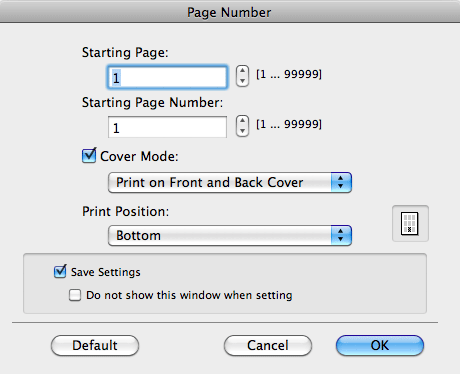Uncheck the Cover Mode checkbox

point(89,156)
